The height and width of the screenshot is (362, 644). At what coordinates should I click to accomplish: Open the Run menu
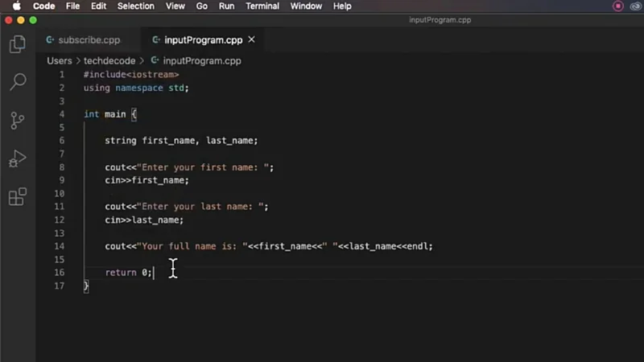tap(226, 6)
